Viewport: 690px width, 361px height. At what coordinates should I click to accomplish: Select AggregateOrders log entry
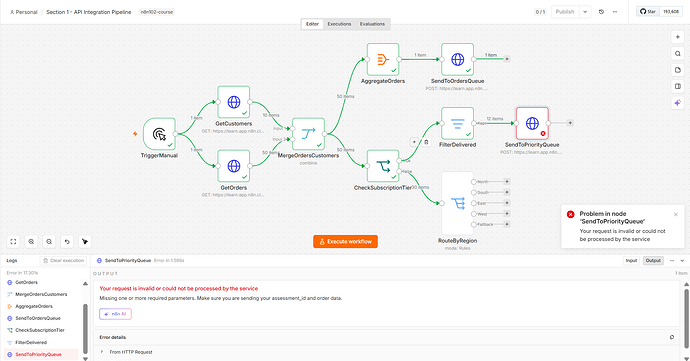pos(41,306)
